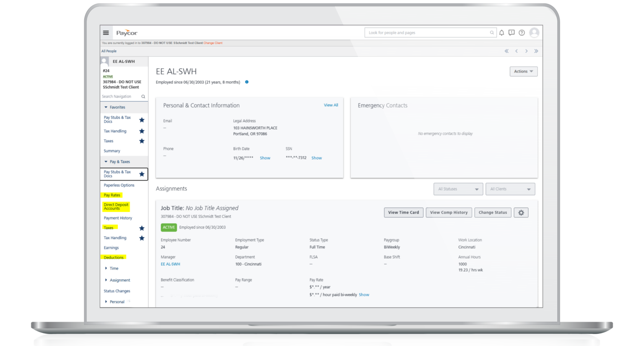Open the feedback speech-bubble icon

(x=511, y=32)
